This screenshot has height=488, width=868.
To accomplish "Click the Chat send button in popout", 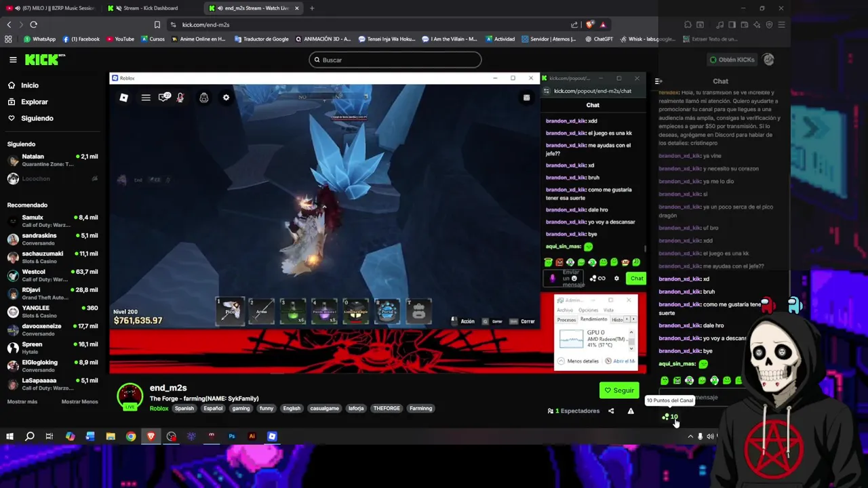I will pos(636,278).
